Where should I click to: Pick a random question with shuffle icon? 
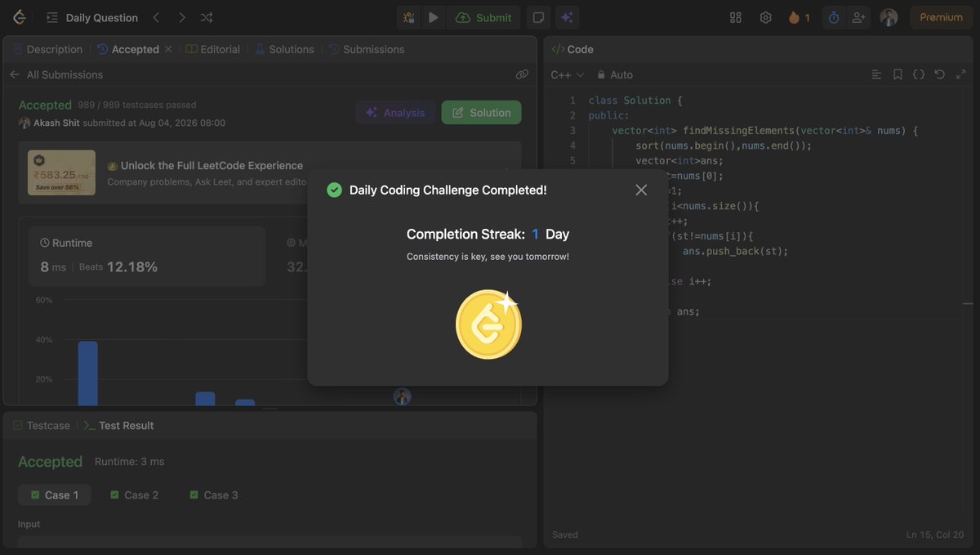[207, 17]
